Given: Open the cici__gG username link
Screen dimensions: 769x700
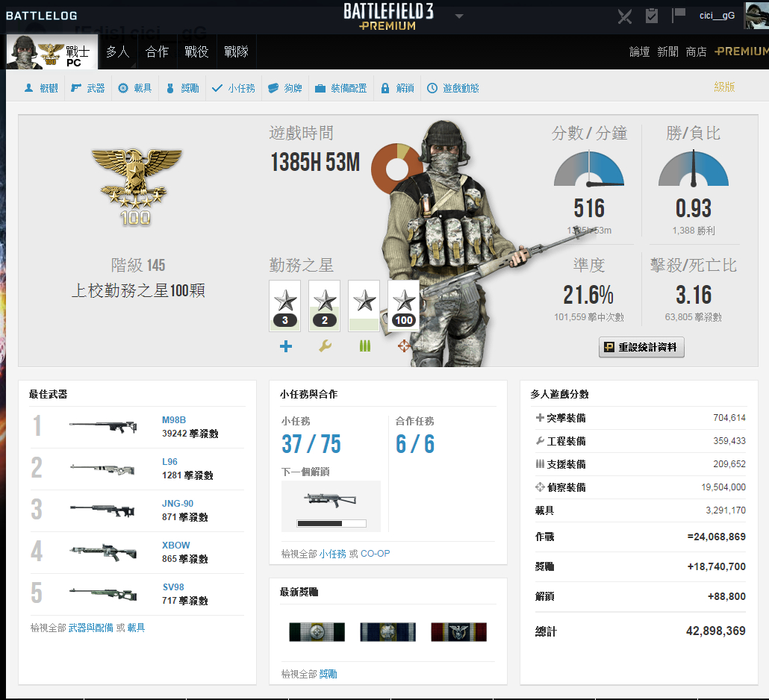Looking at the screenshot, I should click(717, 16).
